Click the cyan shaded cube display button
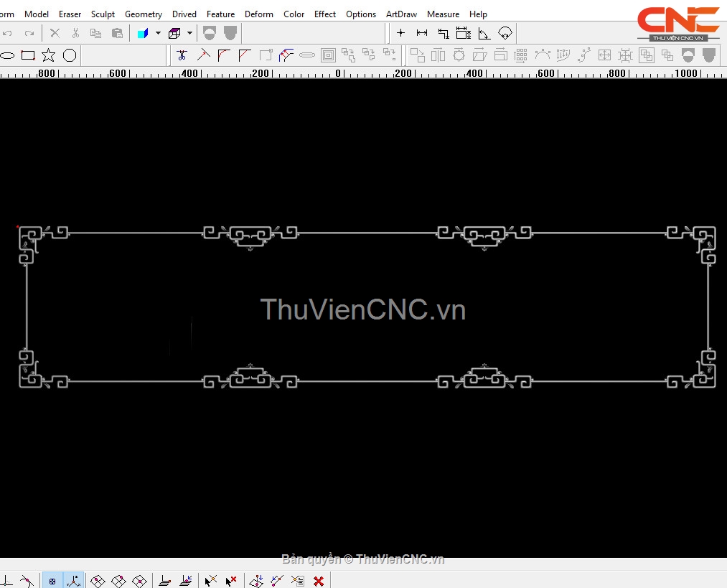Viewport: 727px width, 588px height. pyautogui.click(x=143, y=33)
